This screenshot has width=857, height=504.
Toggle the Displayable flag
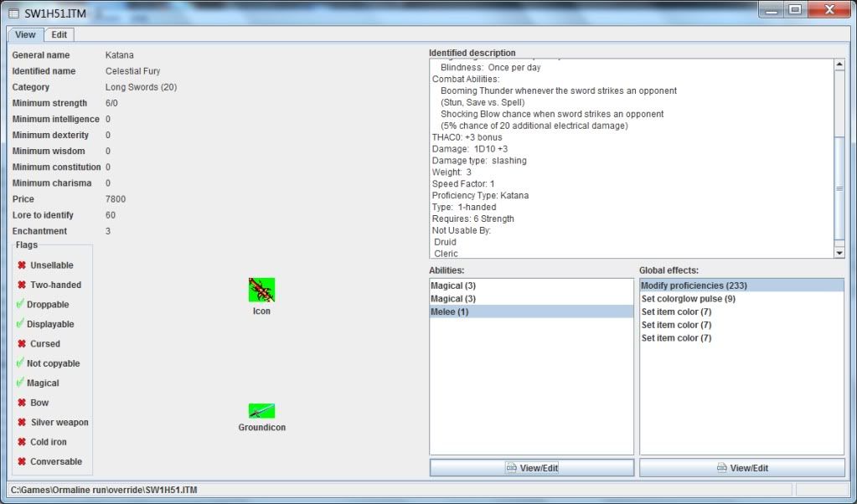(50, 324)
